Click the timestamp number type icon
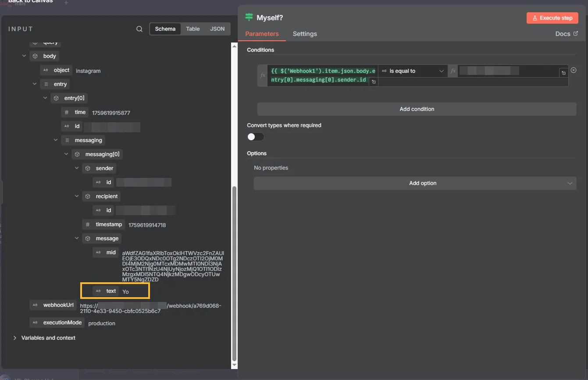The width and height of the screenshot is (588, 380). [x=88, y=224]
